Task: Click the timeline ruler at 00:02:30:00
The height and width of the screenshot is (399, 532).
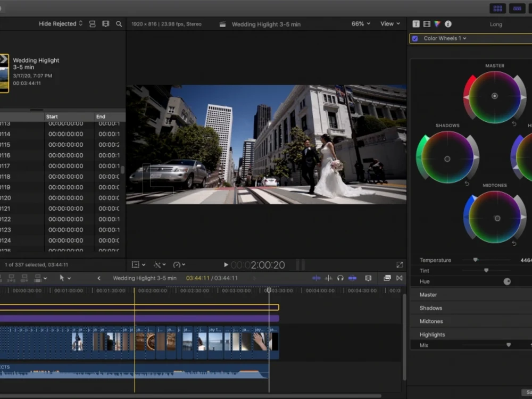Action: [194, 291]
